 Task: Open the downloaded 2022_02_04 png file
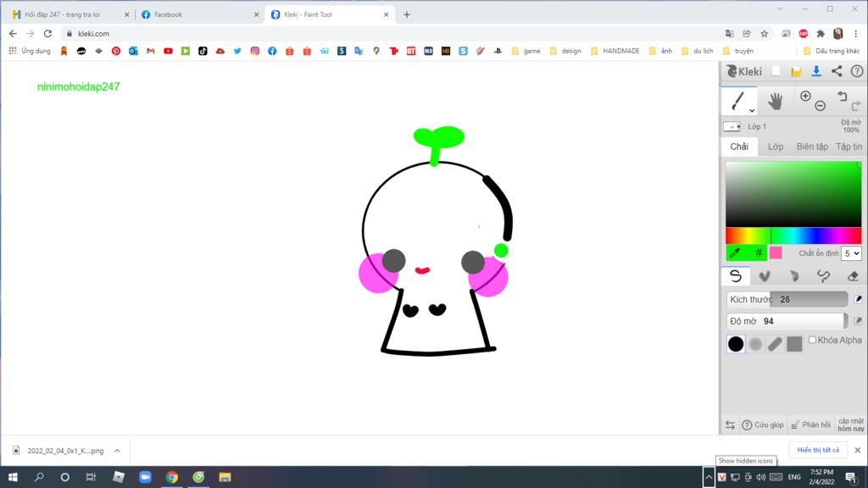pyautogui.click(x=58, y=451)
